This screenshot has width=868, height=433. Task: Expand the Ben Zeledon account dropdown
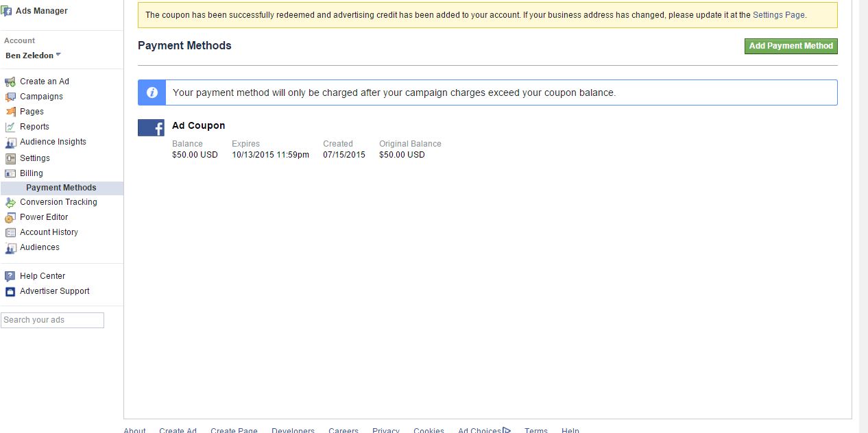point(34,55)
